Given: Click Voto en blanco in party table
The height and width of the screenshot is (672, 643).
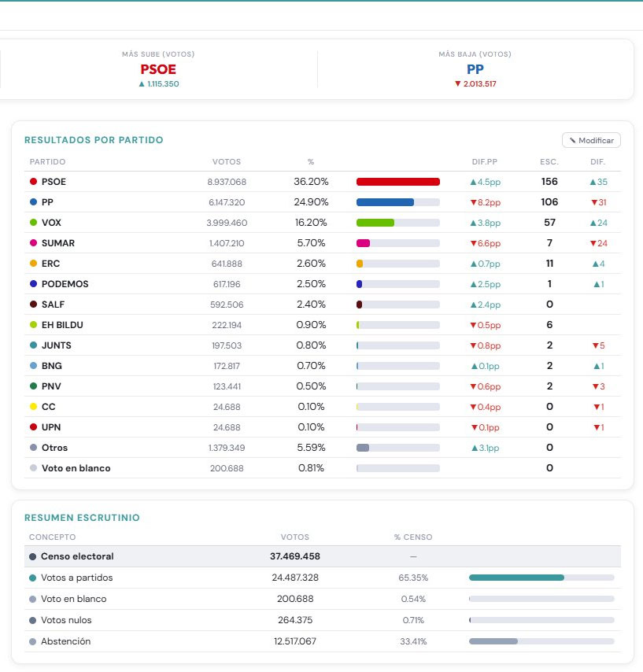Looking at the screenshot, I should coord(76,468).
